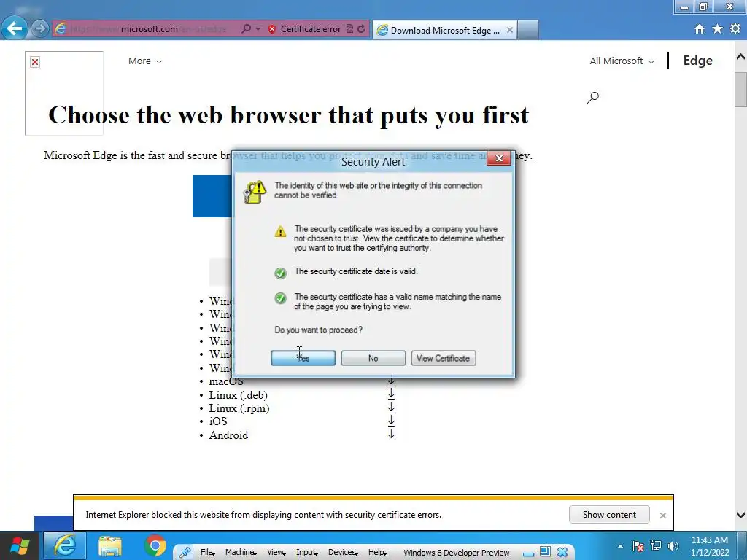Screen dimensions: 747x560
Task: Click the download arrow for Android
Action: [391, 435]
